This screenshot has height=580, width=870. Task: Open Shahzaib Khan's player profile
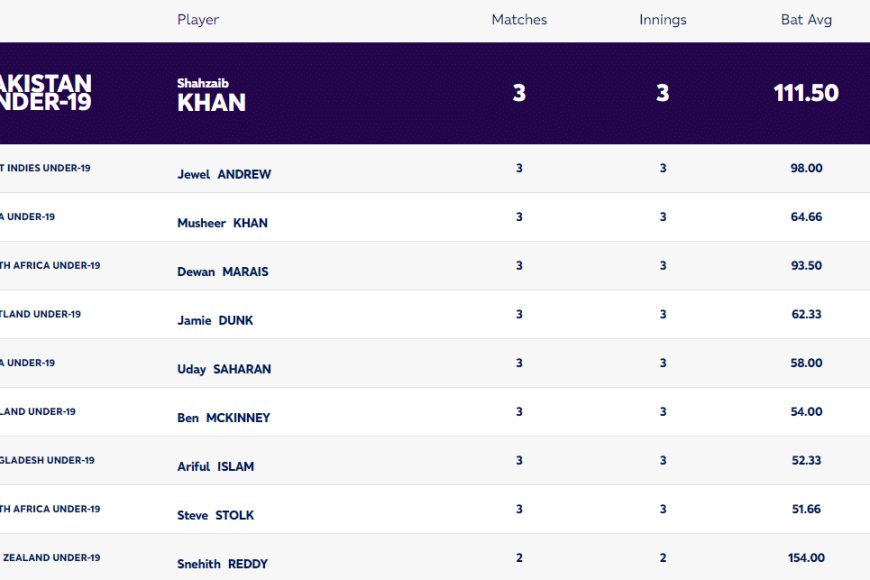tap(211, 95)
